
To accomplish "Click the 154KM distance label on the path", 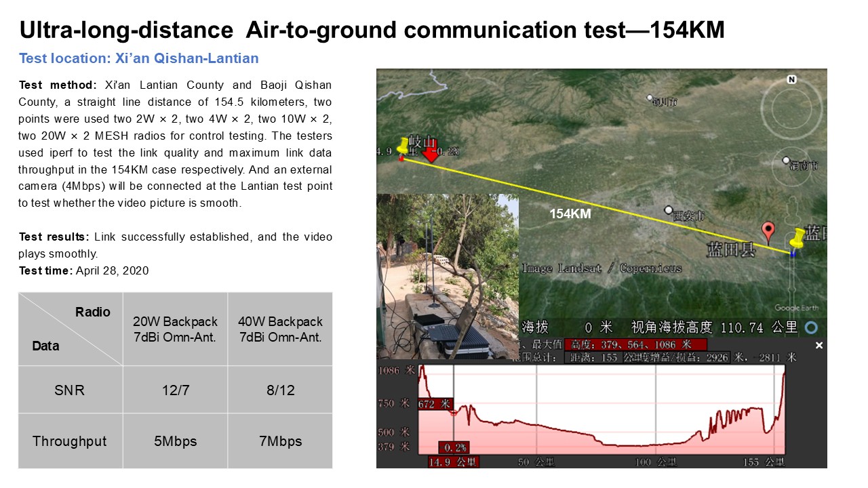I will point(570,213).
